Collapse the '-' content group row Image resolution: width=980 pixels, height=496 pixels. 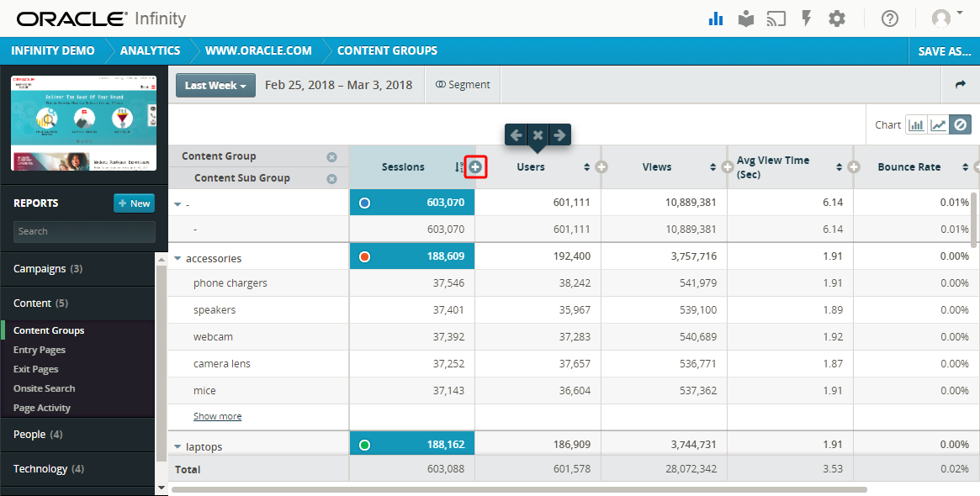[177, 203]
